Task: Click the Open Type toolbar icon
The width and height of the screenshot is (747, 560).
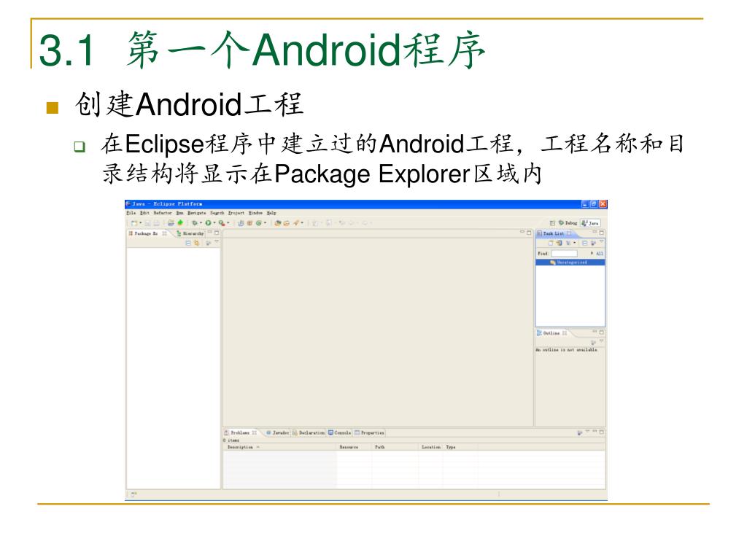Action: 278,223
